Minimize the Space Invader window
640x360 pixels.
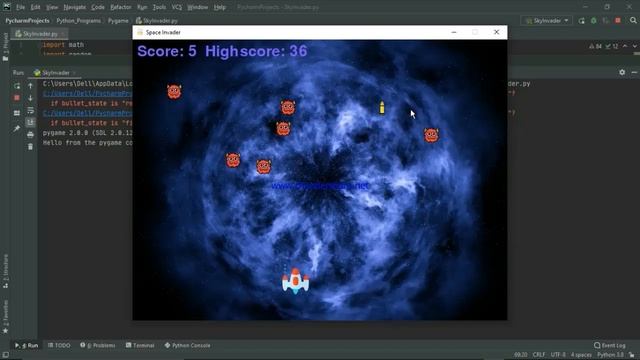coord(454,32)
